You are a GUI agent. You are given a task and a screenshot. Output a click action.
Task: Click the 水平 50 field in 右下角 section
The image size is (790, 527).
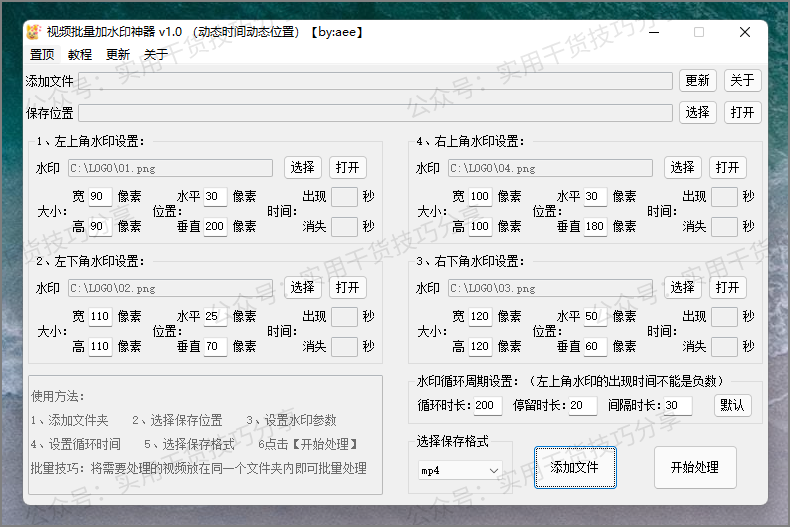[x=595, y=316]
